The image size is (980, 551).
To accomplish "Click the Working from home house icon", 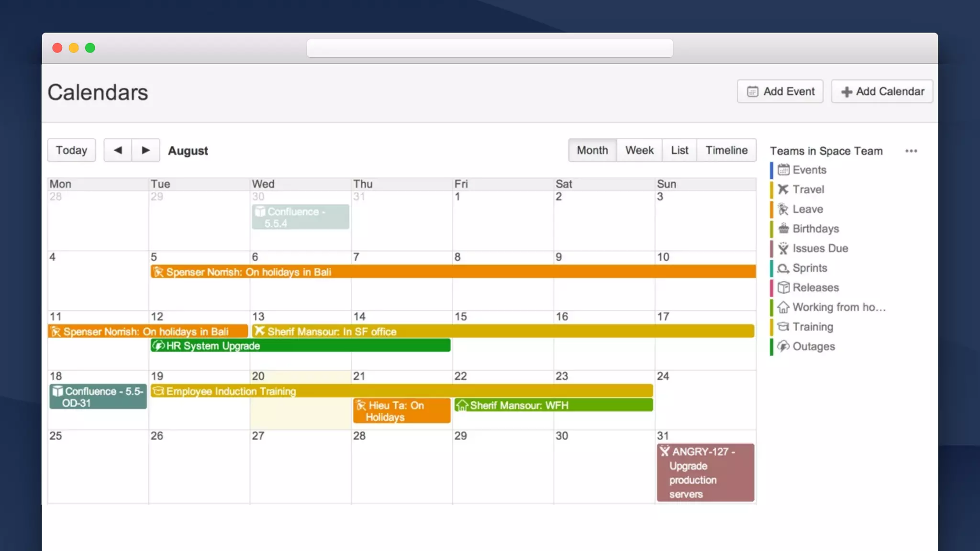I will 783,307.
